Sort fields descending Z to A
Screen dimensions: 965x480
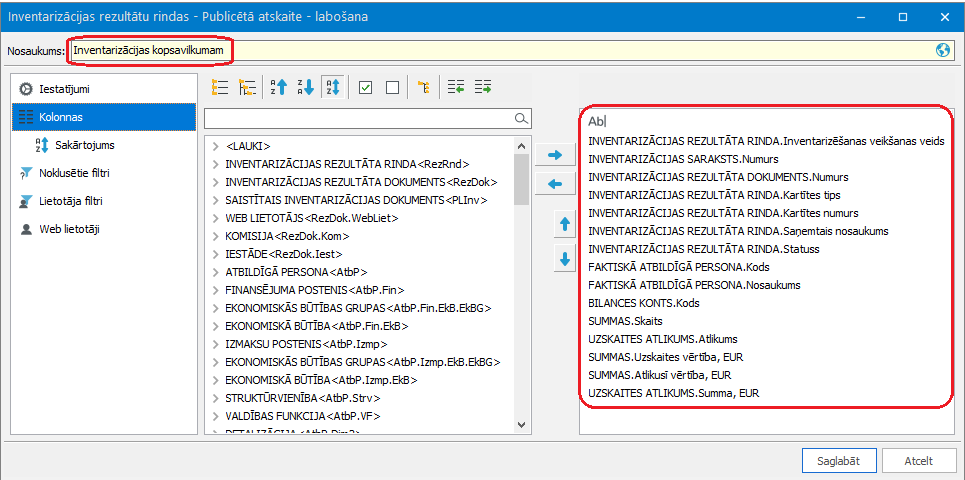pos(306,88)
